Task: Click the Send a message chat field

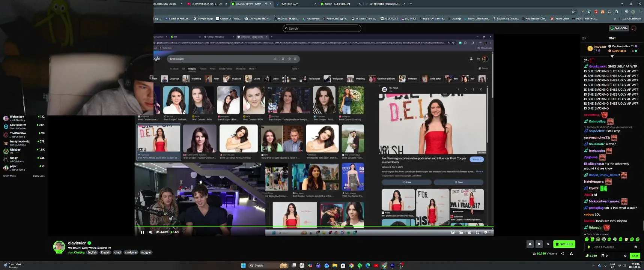Action: 612,247
